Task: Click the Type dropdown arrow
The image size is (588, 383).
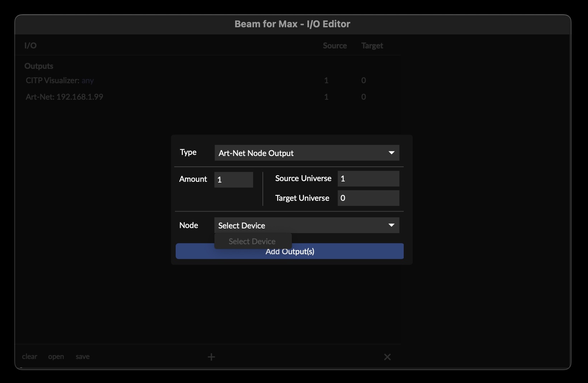Action: coord(391,153)
